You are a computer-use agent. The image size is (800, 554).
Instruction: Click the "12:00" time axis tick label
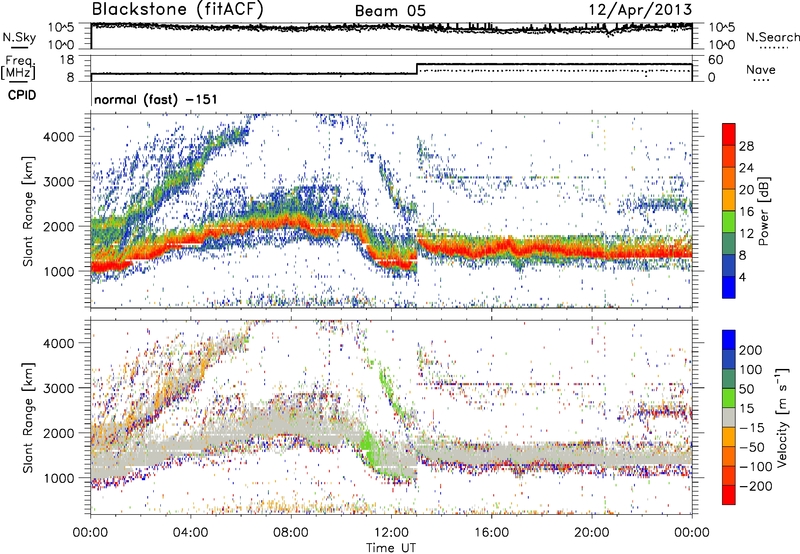(391, 533)
